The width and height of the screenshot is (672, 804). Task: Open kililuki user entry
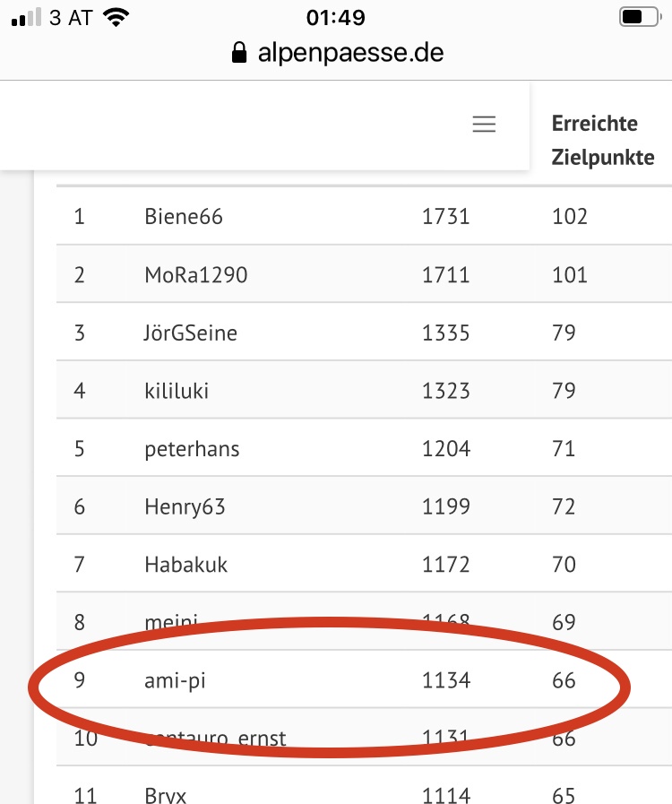pyautogui.click(x=177, y=391)
